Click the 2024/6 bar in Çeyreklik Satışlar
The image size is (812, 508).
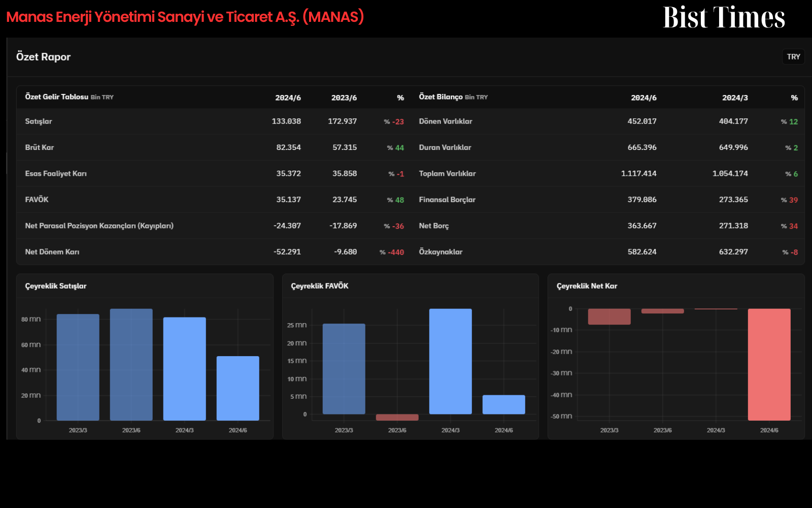coord(238,388)
